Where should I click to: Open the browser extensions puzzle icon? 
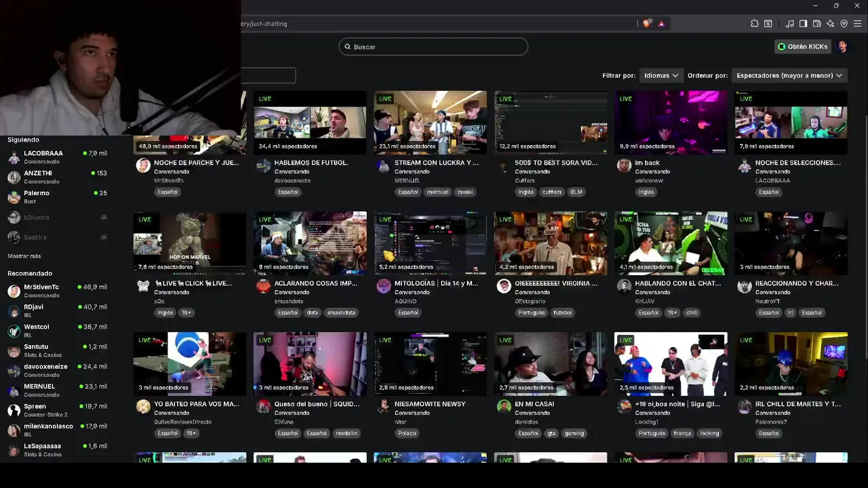tap(754, 24)
